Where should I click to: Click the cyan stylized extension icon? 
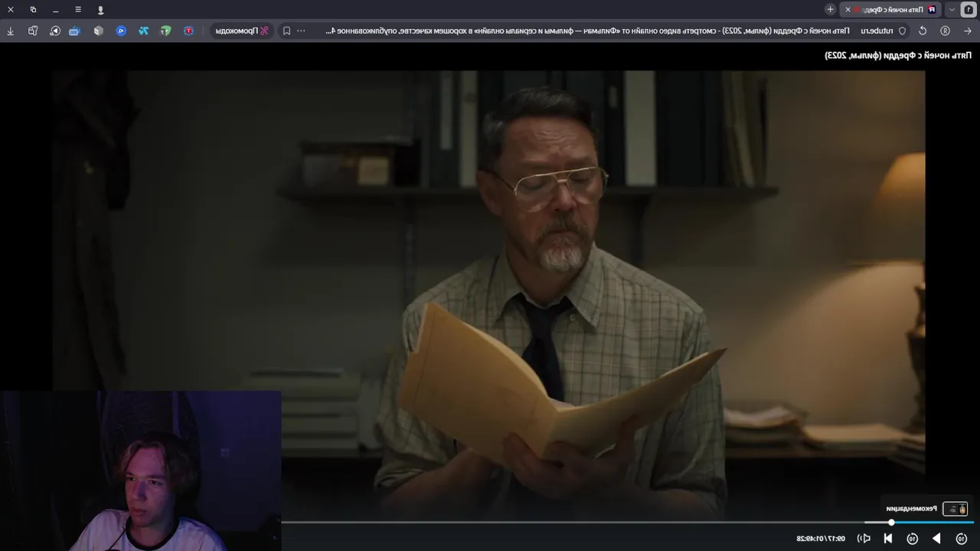[x=143, y=31]
